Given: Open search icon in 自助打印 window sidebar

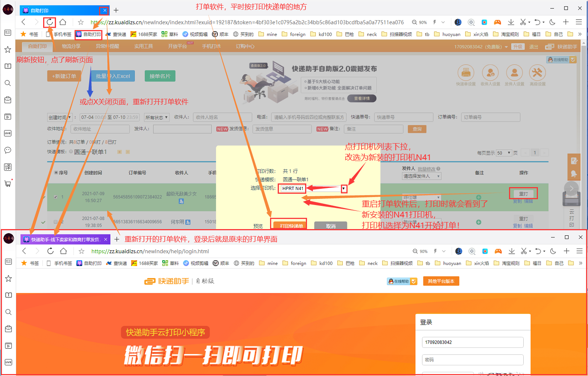Looking at the screenshot, I should pos(8,83).
